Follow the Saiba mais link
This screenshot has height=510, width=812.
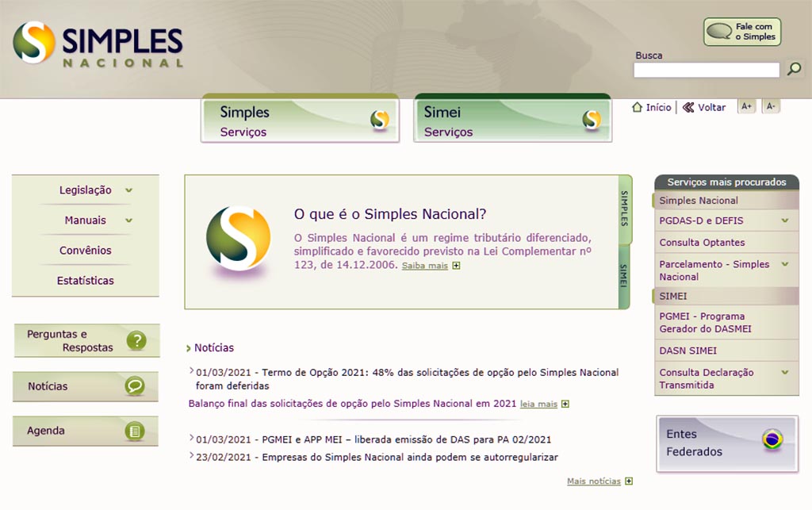425,266
